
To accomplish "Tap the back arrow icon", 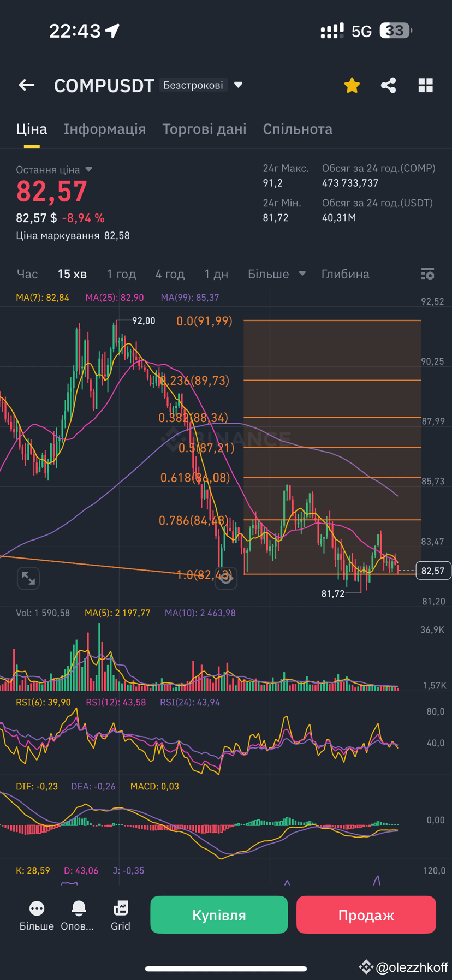I will 26,85.
